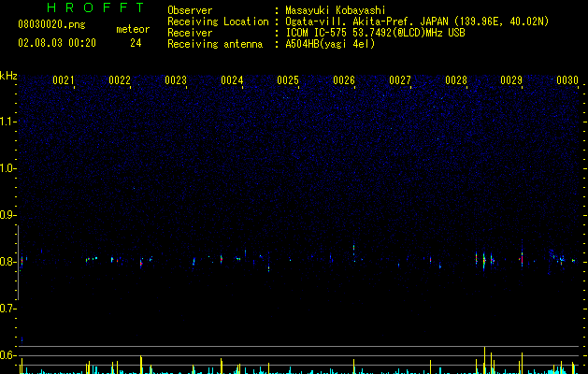Click time marker 0025
The width and height of the screenshot is (588, 374).
pyautogui.click(x=288, y=80)
